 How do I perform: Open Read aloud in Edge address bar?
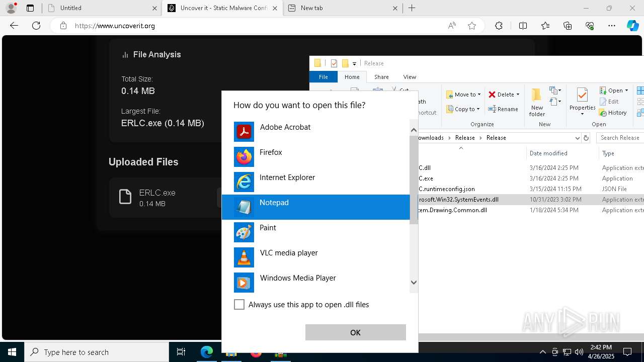[x=452, y=26]
